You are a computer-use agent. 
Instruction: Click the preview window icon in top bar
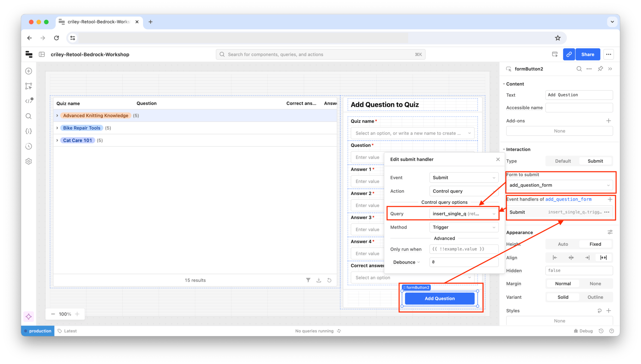point(555,54)
